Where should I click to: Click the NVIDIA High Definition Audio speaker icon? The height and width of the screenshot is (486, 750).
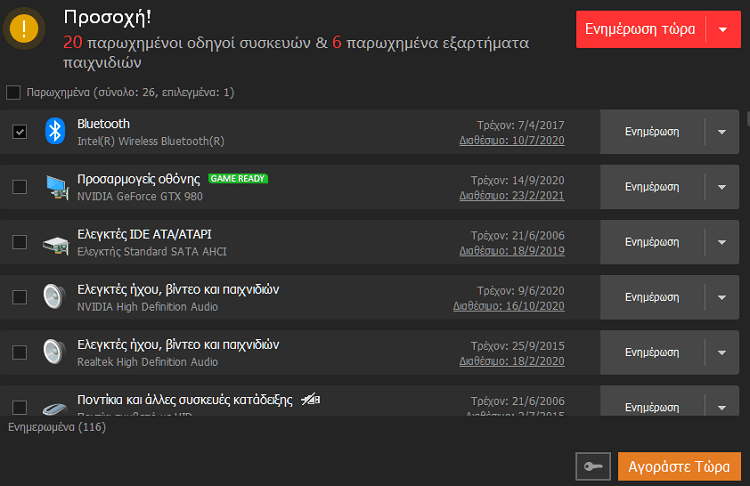point(54,297)
